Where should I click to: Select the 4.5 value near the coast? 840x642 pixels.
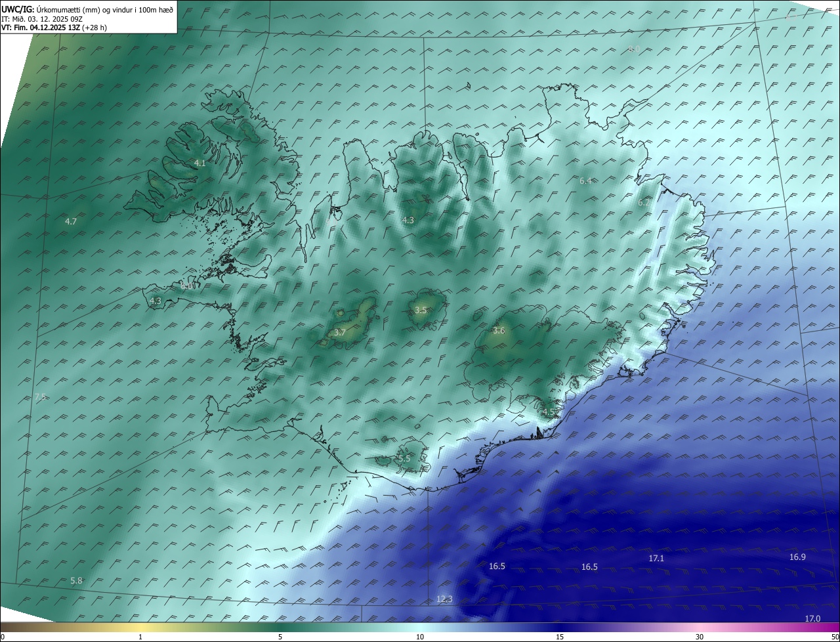pyautogui.click(x=549, y=412)
